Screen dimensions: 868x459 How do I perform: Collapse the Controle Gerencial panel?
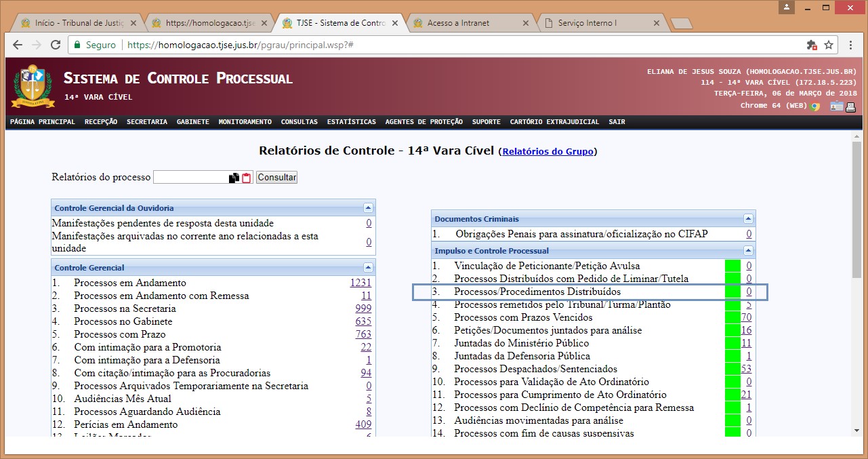point(368,268)
